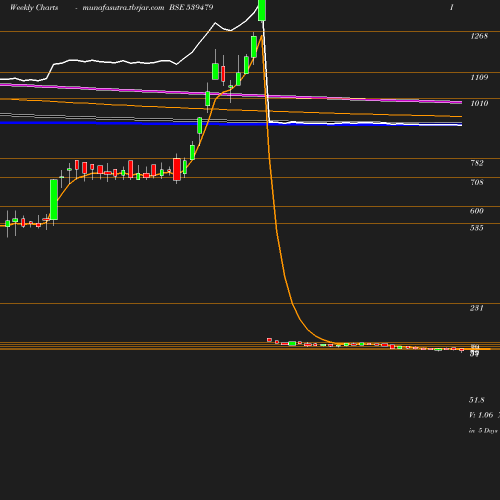Click the 1268 price level label
The image size is (500, 500).
click(x=479, y=36)
